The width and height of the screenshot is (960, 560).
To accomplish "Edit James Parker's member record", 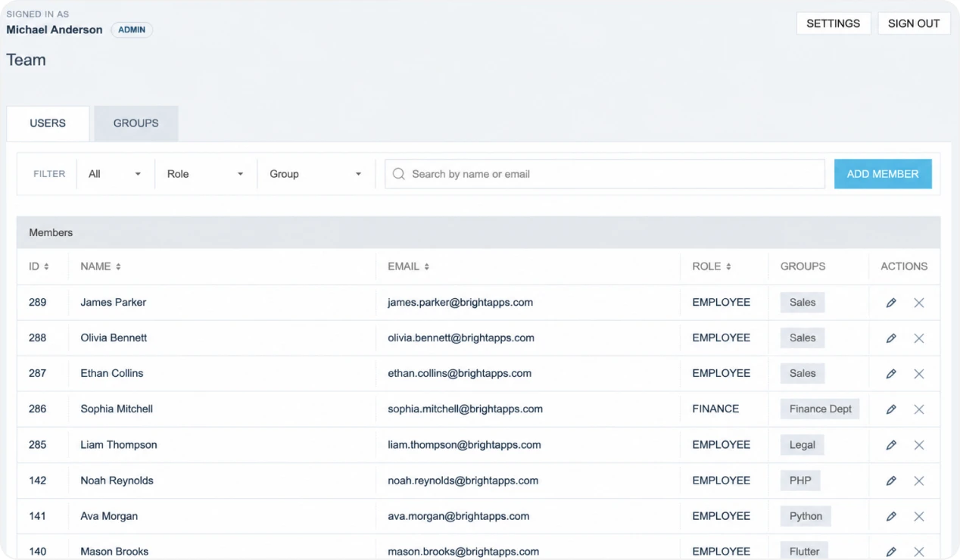I will [891, 303].
